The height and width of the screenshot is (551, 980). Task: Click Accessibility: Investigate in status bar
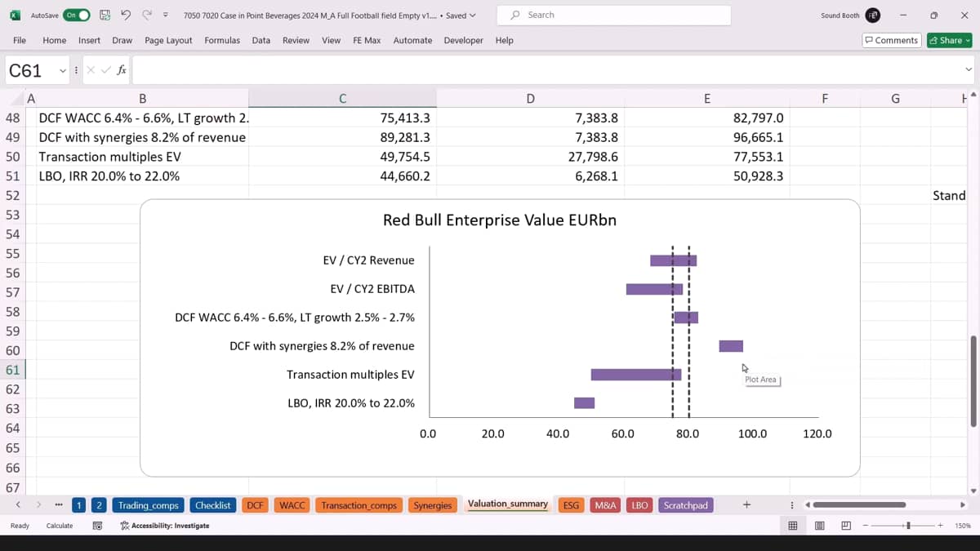pos(164,526)
